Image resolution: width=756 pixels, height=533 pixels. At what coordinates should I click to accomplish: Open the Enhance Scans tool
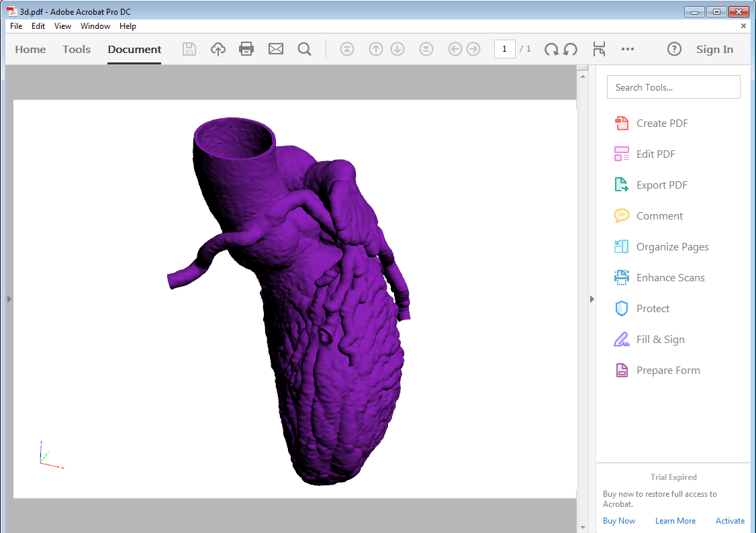click(x=671, y=277)
